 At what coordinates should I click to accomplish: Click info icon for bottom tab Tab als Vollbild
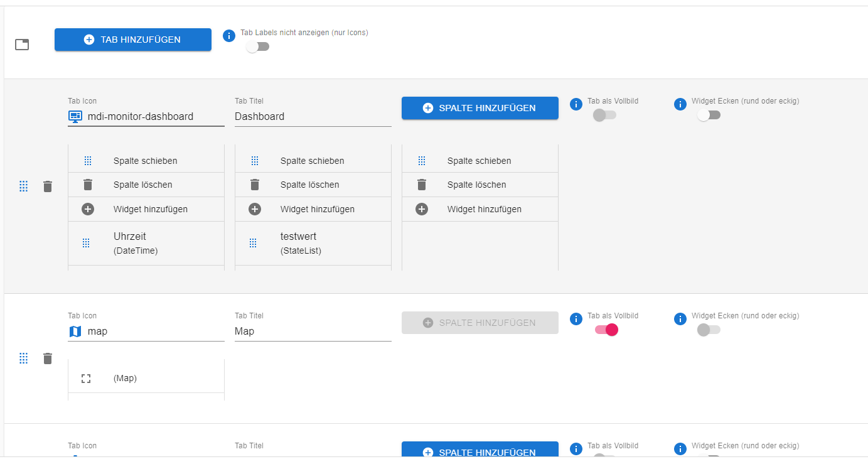tap(576, 449)
